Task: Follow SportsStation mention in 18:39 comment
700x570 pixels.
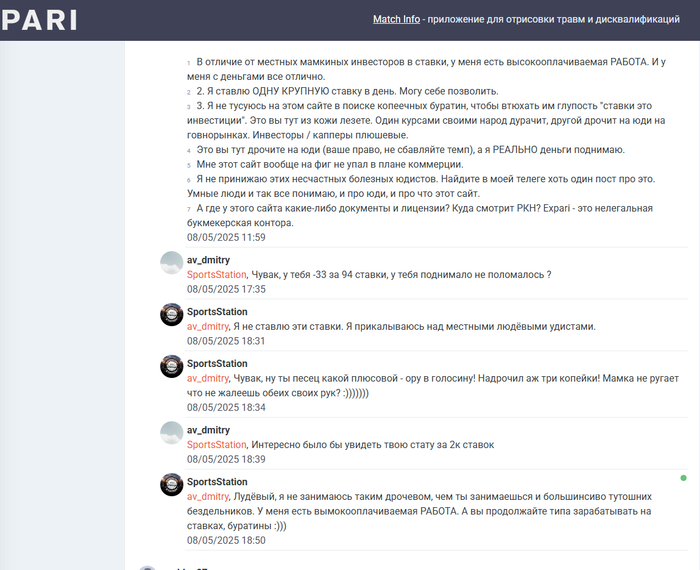Action: click(x=217, y=445)
